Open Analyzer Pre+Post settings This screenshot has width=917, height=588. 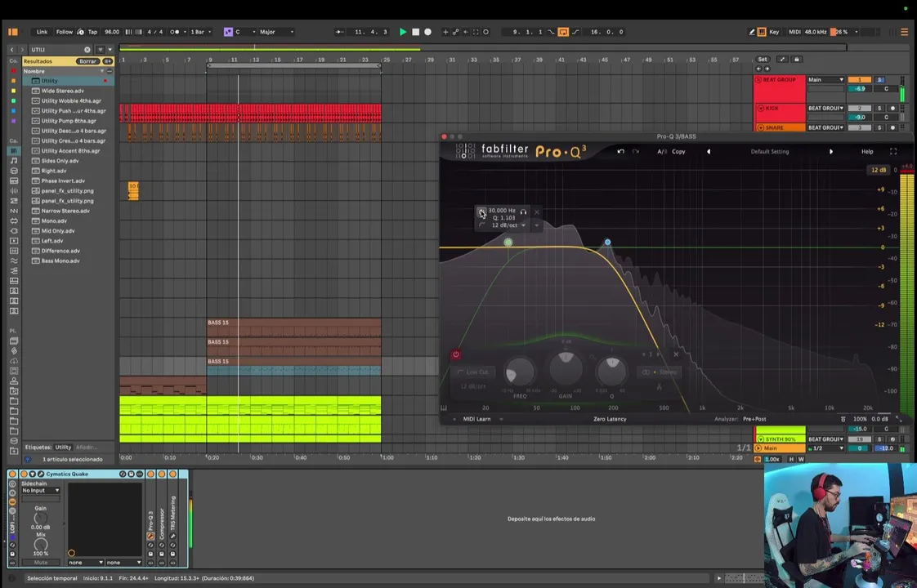pos(754,419)
